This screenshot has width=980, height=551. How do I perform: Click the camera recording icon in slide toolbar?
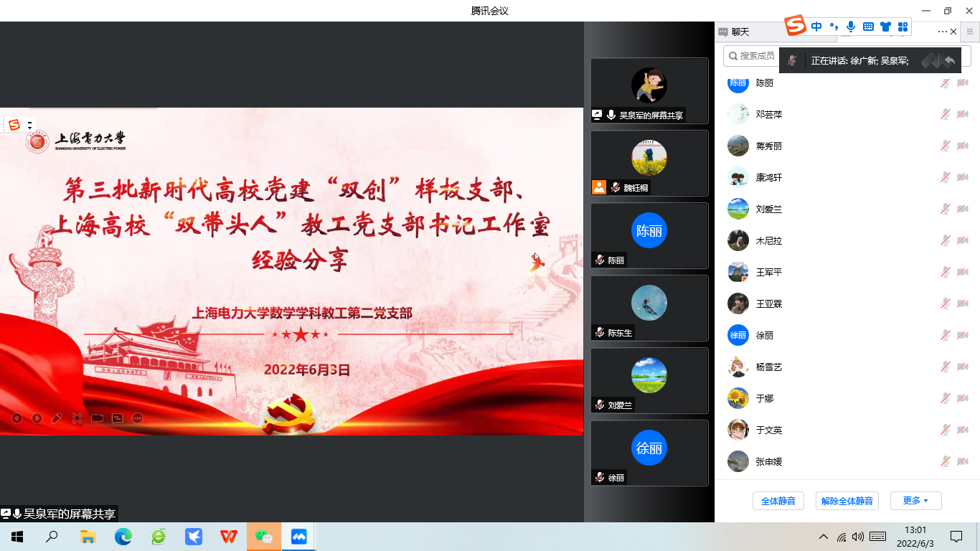point(97,418)
